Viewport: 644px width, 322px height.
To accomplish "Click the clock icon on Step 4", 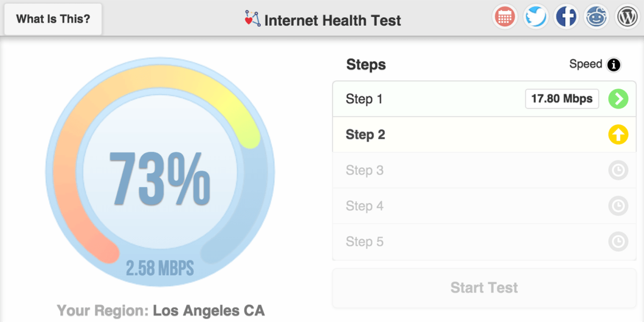I will click(x=618, y=206).
